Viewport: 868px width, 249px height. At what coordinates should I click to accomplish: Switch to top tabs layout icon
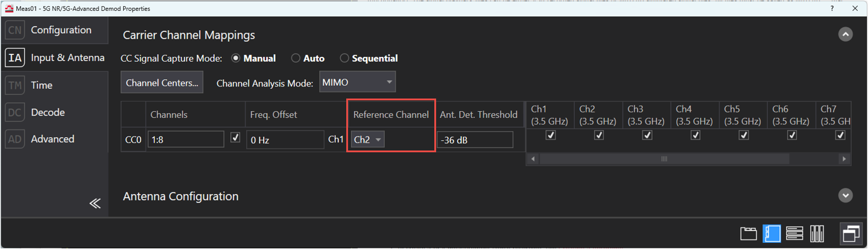pos(748,233)
